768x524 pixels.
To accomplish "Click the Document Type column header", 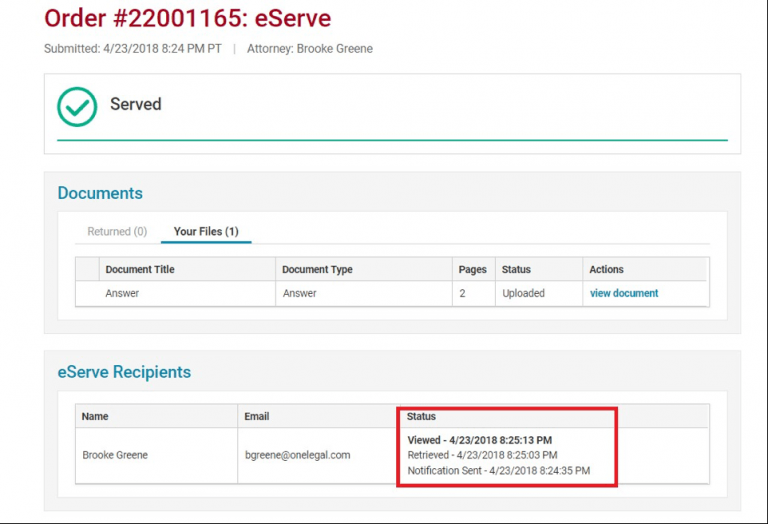I will [317, 269].
